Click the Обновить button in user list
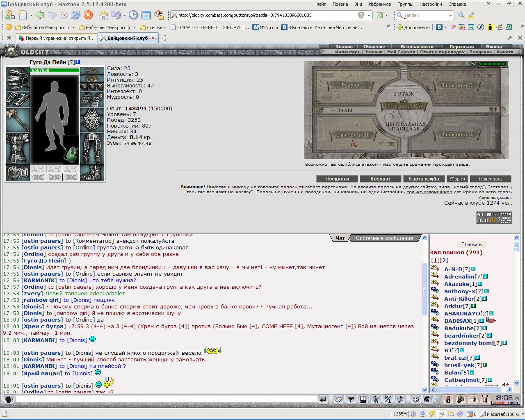The height and width of the screenshot is (420, 525). (x=471, y=244)
